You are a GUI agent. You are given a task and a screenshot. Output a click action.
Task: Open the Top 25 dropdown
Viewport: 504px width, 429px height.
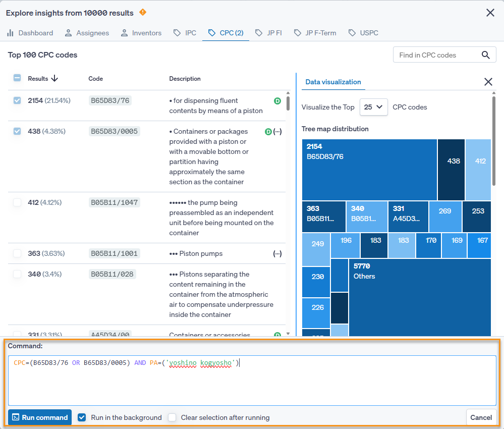(373, 107)
